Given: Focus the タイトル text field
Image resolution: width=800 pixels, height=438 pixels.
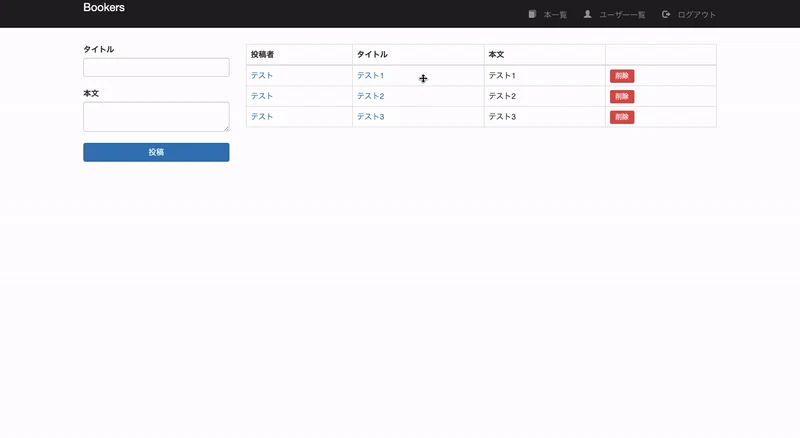Looking at the screenshot, I should pyautogui.click(x=156, y=67).
